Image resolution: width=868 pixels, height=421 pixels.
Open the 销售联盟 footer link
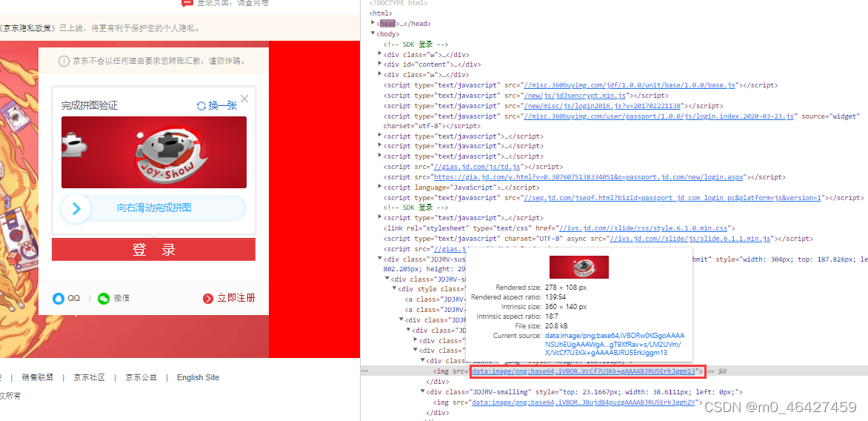click(x=38, y=377)
